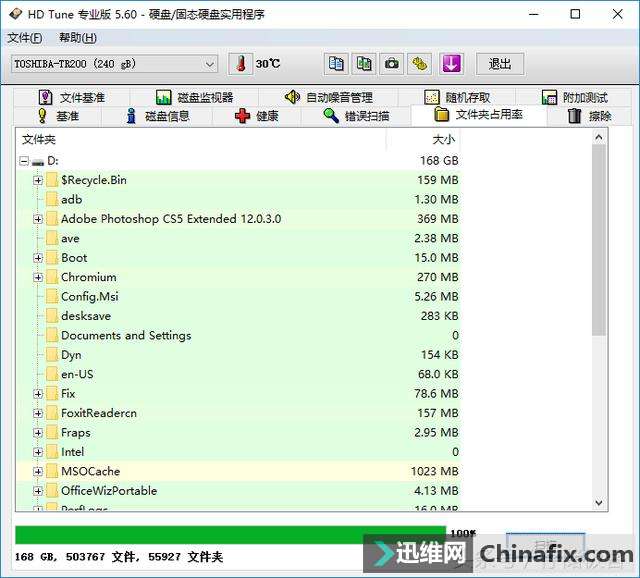The width and height of the screenshot is (640, 578).
Task: Select the FoxitReadercn folder name
Action: click(99, 413)
